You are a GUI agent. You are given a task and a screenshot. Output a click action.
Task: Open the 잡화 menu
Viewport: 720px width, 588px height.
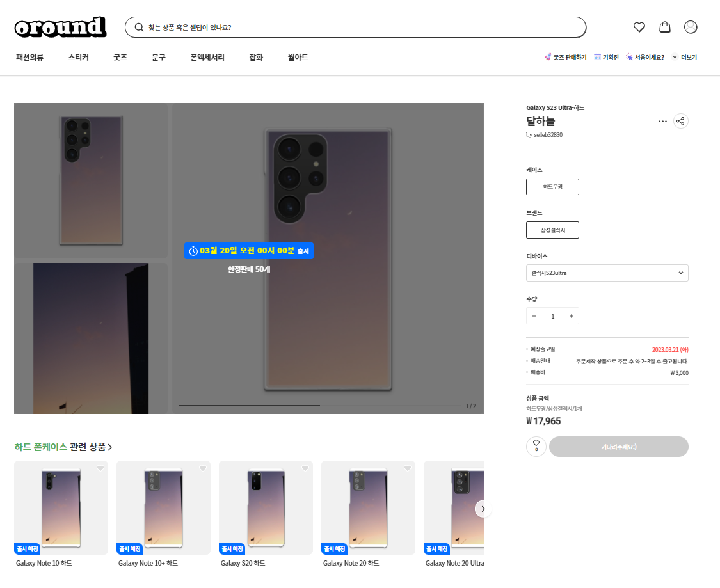(x=256, y=57)
